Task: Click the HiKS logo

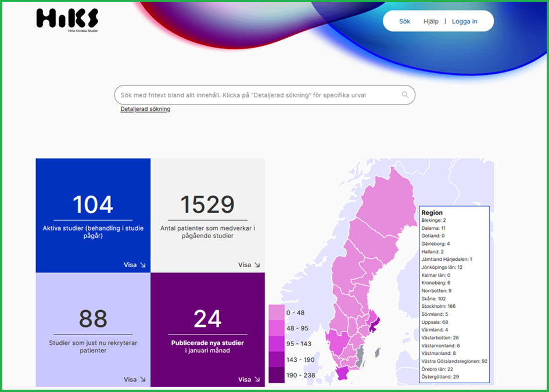Action: 67,19
